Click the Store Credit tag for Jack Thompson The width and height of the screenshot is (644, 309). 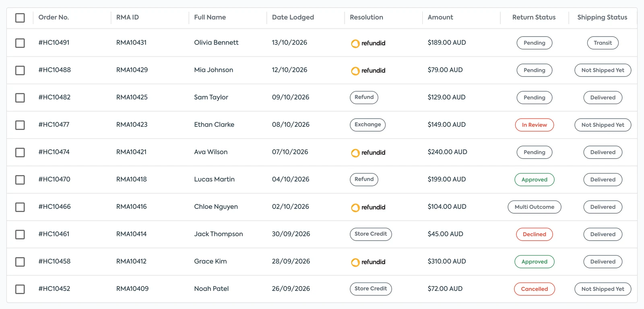point(371,234)
